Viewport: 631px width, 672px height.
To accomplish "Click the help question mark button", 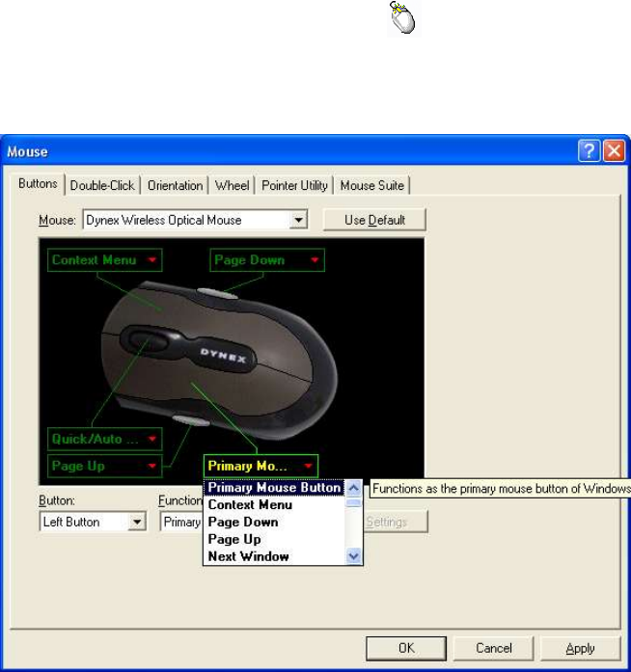I will pyautogui.click(x=589, y=150).
